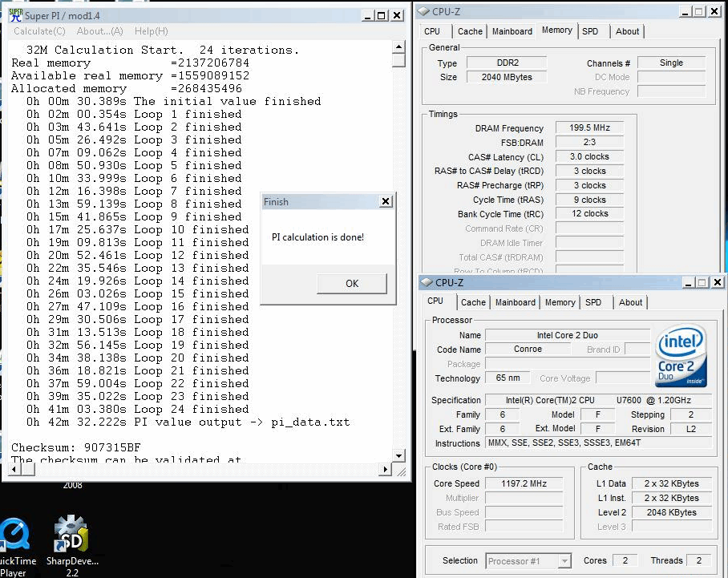Click the Loop 24 finished line
The image size is (728, 578).
coord(137,409)
